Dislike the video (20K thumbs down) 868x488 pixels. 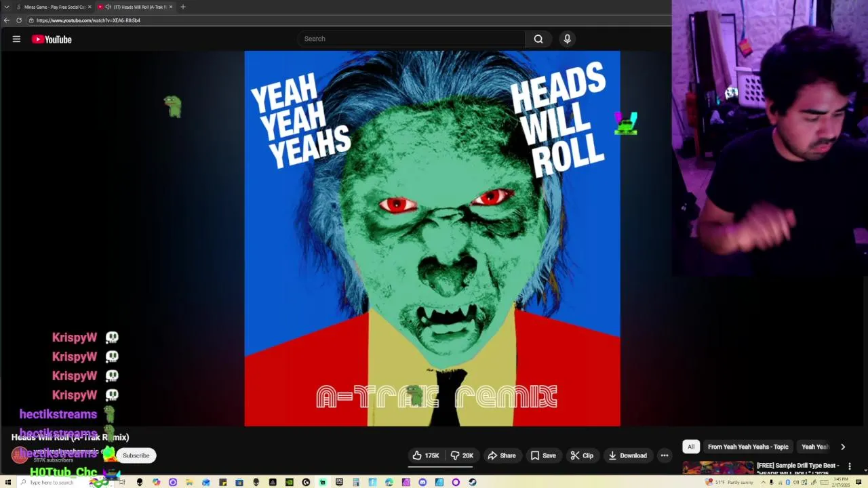point(462,455)
